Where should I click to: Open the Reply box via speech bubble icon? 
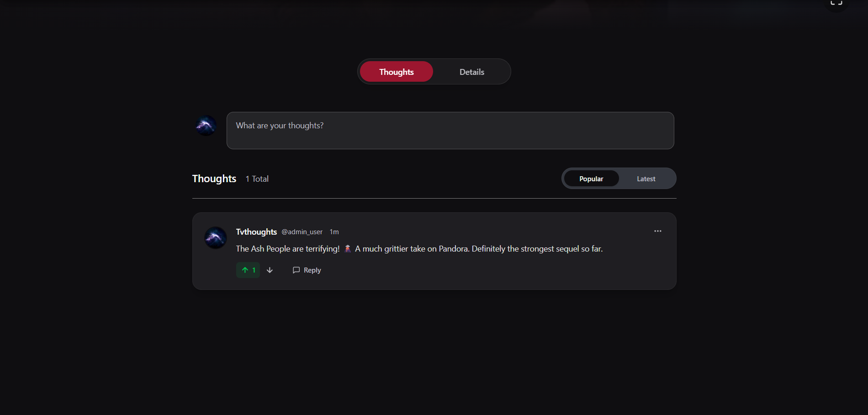pos(296,270)
